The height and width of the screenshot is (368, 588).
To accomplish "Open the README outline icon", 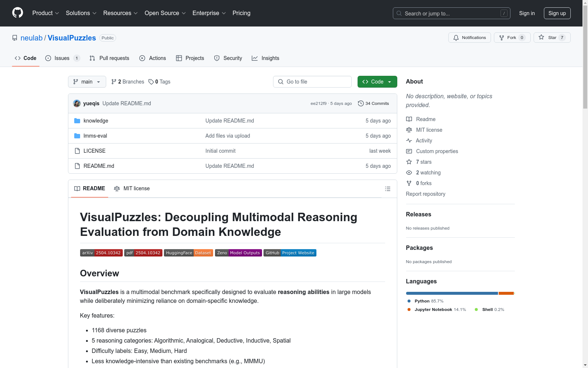I will point(388,189).
